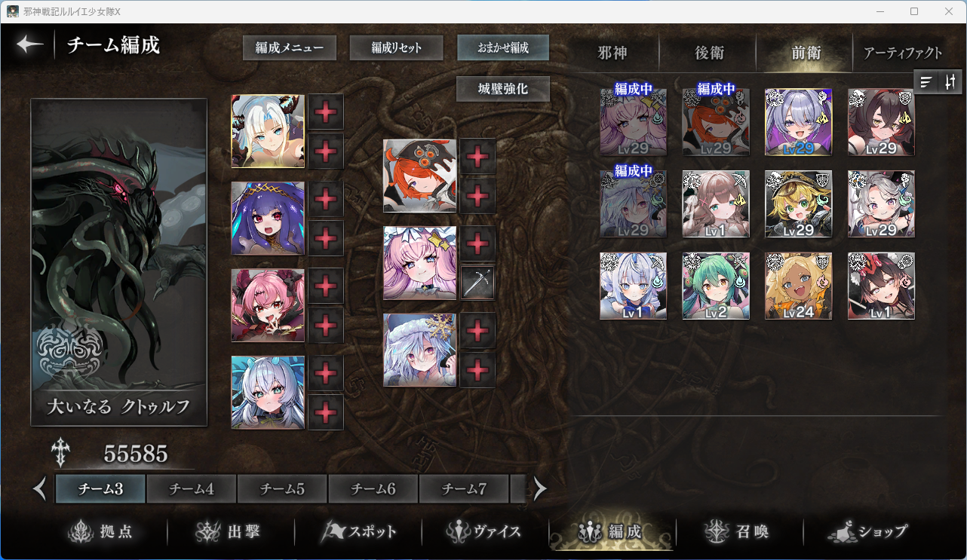Show previous teams with left arrow

coord(41,489)
